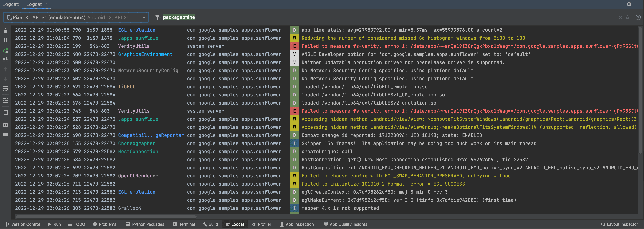Select 'loaded /vendor/lib64/egl/libGLESv2_emulation.so' line

pyautogui.click(x=369, y=103)
